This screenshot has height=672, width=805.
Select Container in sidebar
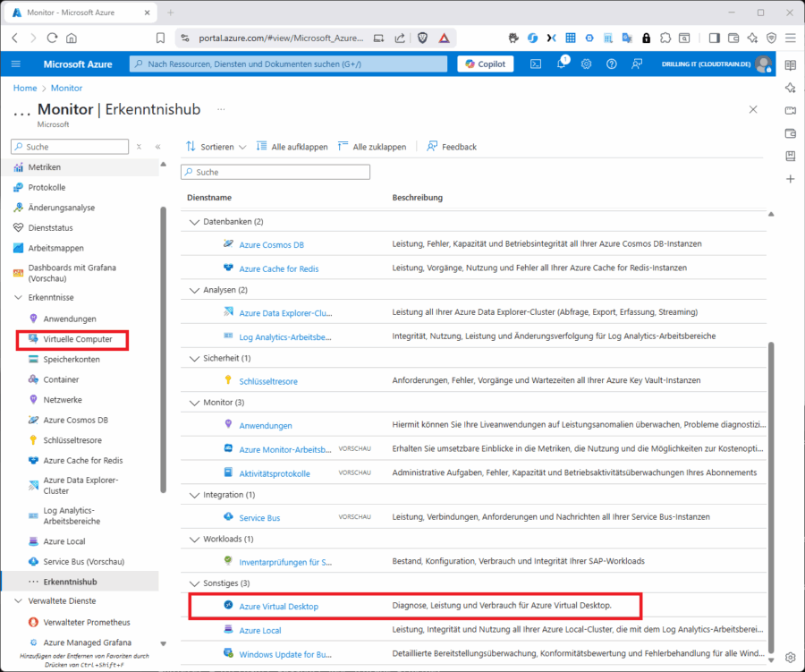coord(61,379)
